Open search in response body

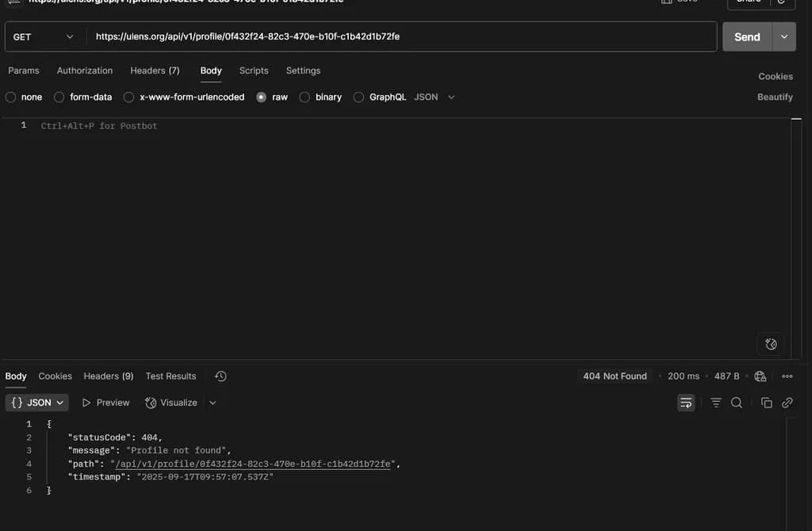point(737,403)
